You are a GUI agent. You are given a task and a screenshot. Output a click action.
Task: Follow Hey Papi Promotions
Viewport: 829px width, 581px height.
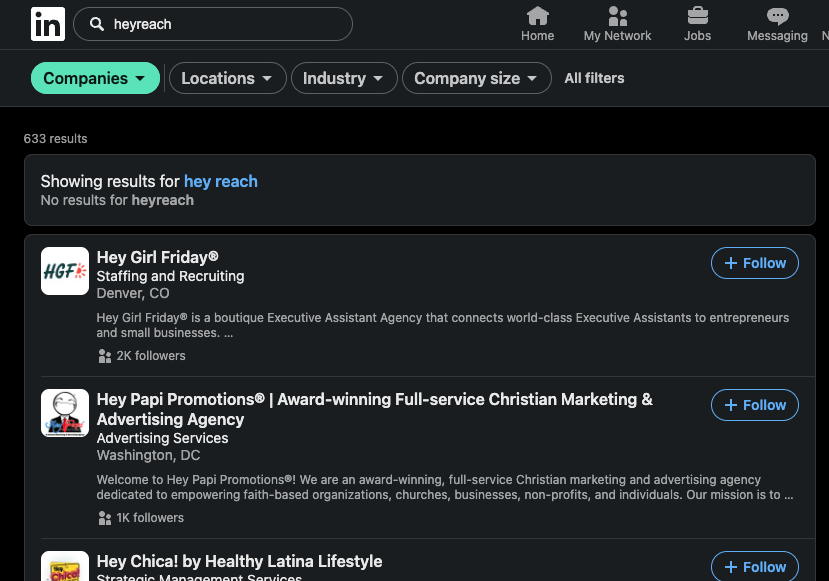[754, 405]
